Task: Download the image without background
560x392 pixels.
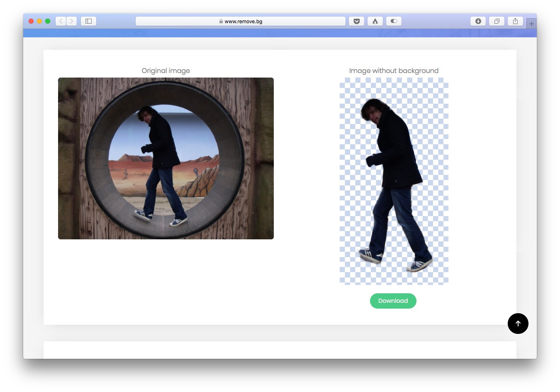Action: point(393,301)
